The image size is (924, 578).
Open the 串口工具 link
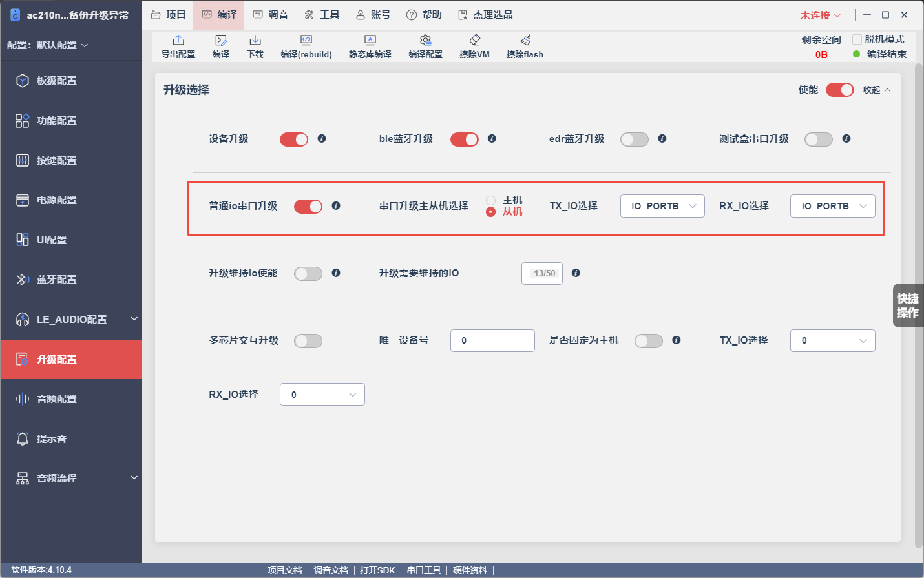tap(424, 570)
